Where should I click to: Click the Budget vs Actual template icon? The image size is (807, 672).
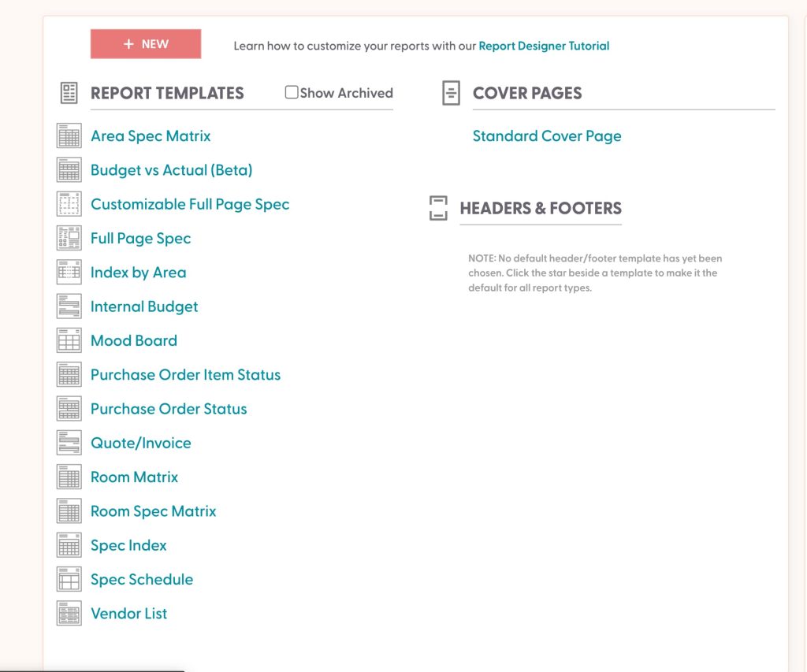click(69, 170)
